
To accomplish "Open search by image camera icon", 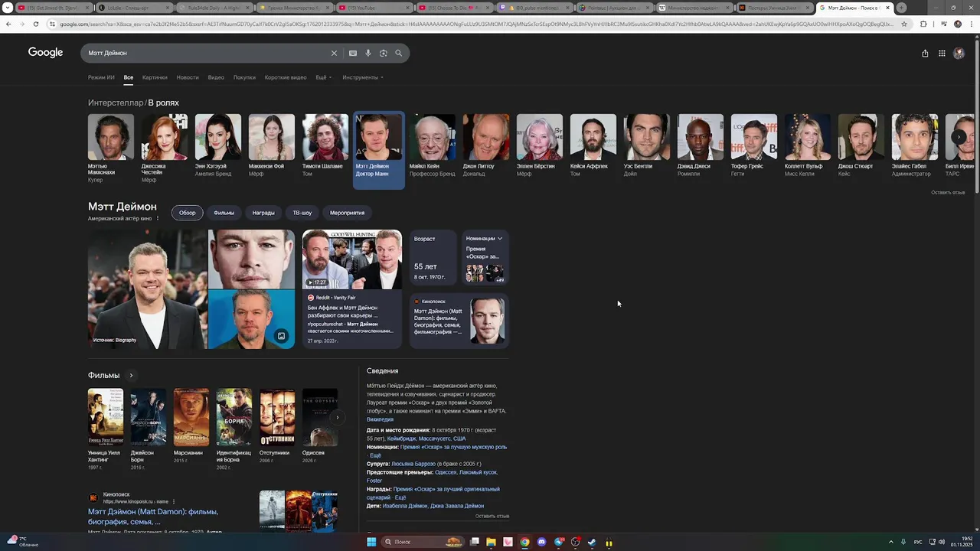I will pos(384,53).
